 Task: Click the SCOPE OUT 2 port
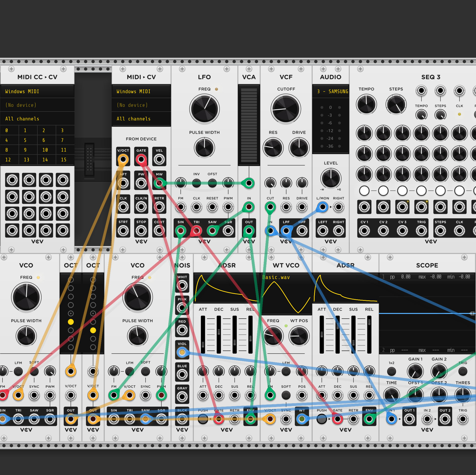coord(445,419)
